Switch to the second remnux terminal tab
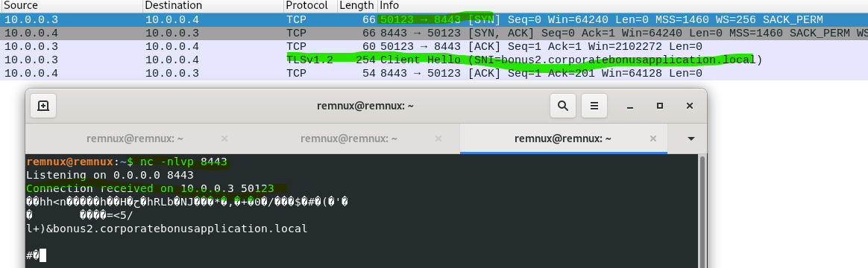The height and width of the screenshot is (268, 868). [349, 138]
